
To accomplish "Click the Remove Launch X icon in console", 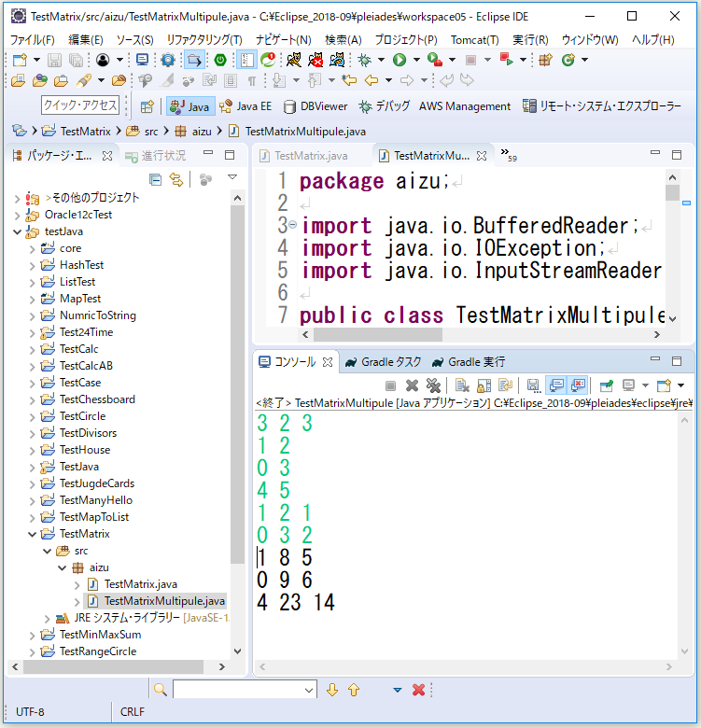I will (x=412, y=385).
